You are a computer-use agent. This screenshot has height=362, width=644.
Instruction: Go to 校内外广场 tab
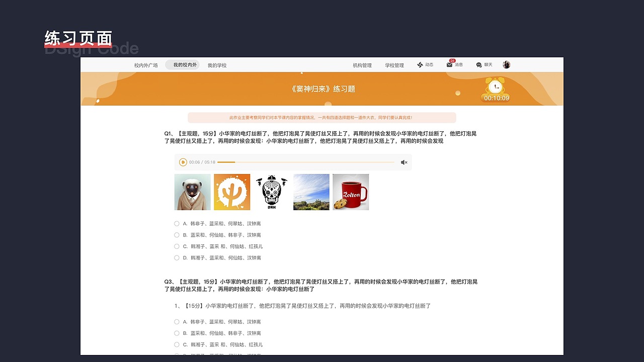(x=146, y=65)
